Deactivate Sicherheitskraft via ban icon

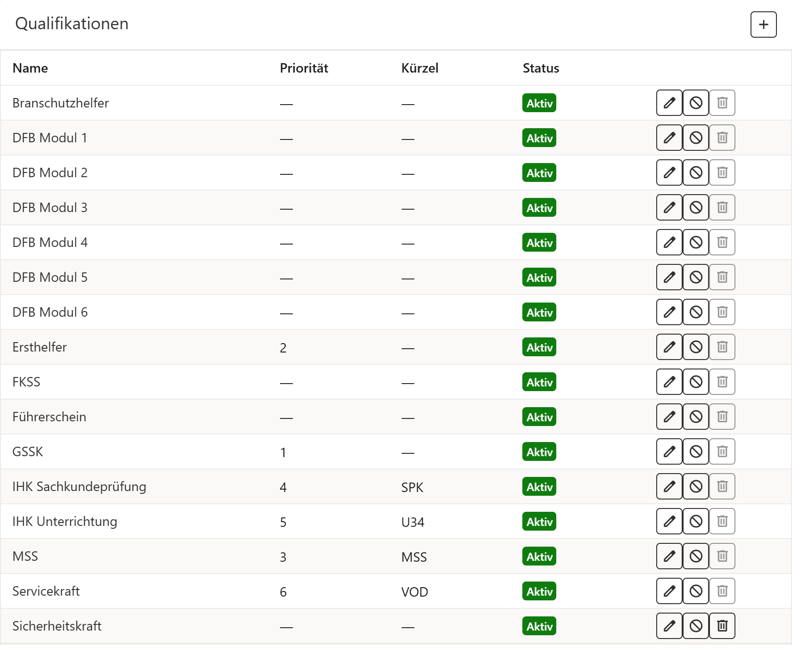click(x=695, y=626)
